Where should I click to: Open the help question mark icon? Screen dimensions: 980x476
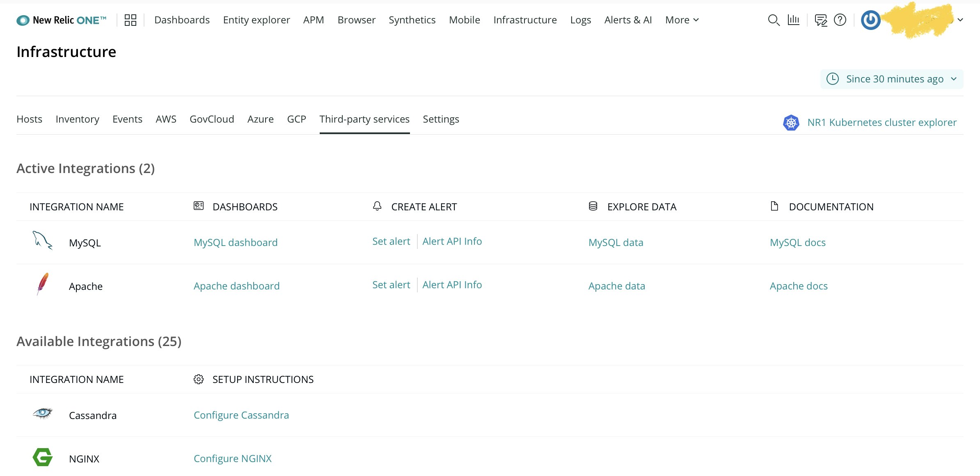pyautogui.click(x=840, y=20)
